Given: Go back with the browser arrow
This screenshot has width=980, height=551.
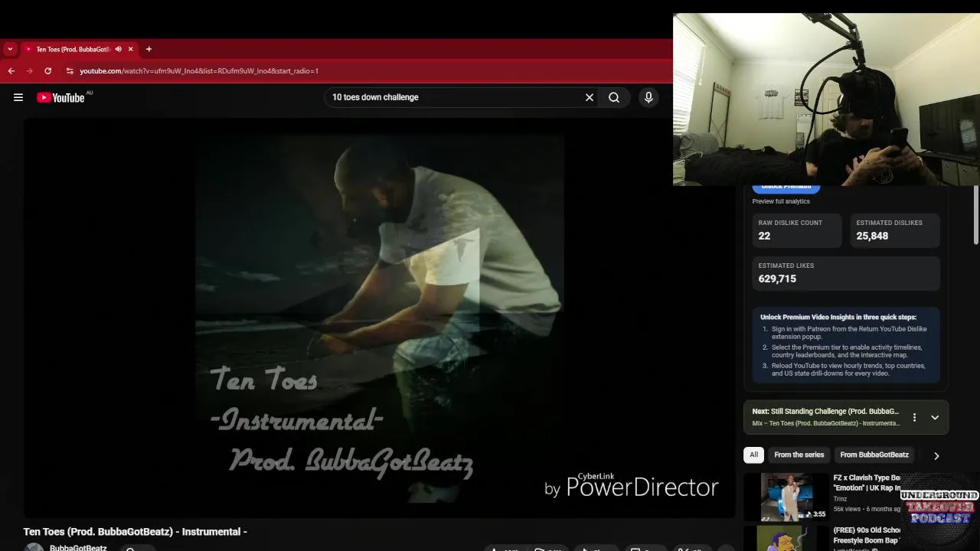Looking at the screenshot, I should click(x=11, y=70).
